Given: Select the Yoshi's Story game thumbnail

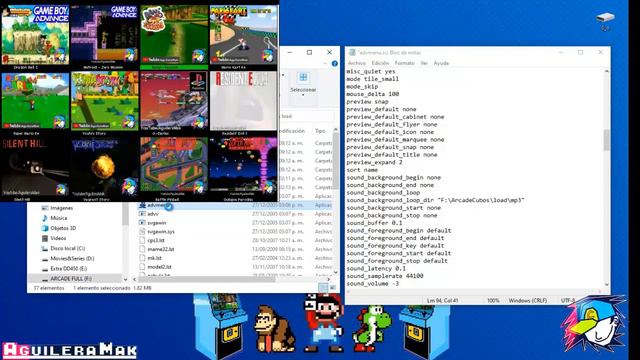Looking at the screenshot, I should [104, 101].
